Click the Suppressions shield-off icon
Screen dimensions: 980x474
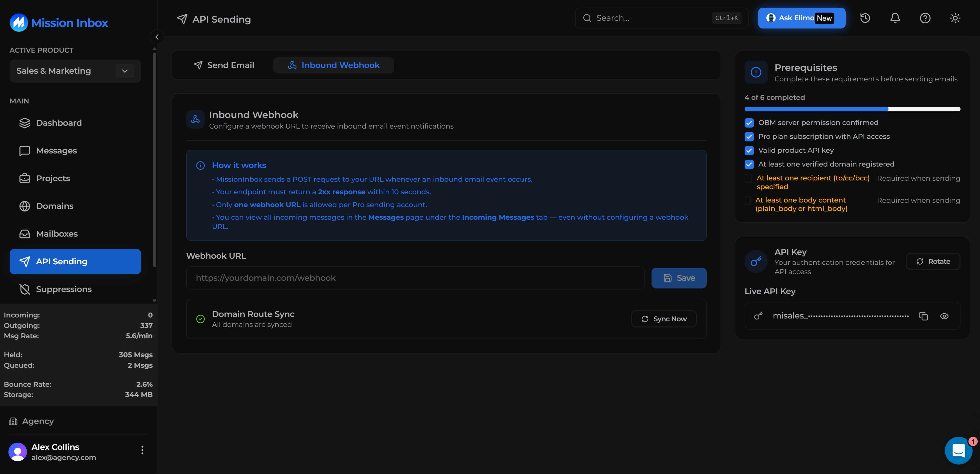point(25,289)
